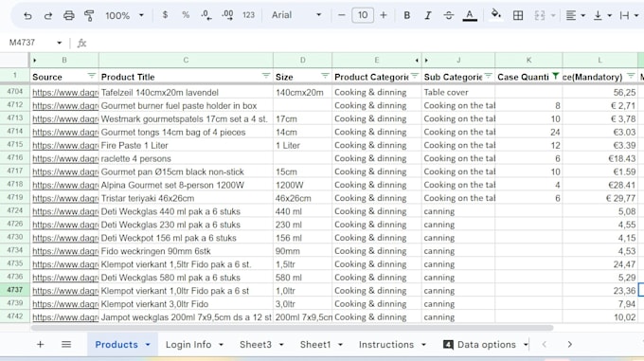The width and height of the screenshot is (644, 361).
Task: Switch to the Instructions tab
Action: click(386, 345)
